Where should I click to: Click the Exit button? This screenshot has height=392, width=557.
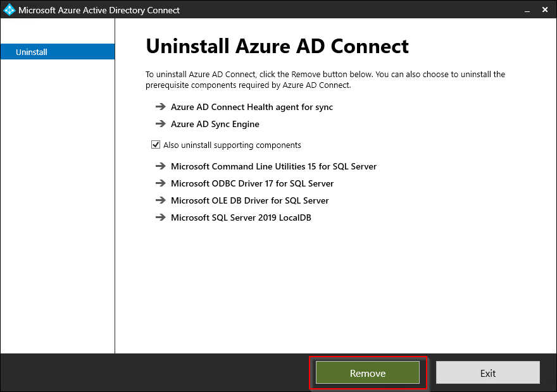[x=488, y=372]
